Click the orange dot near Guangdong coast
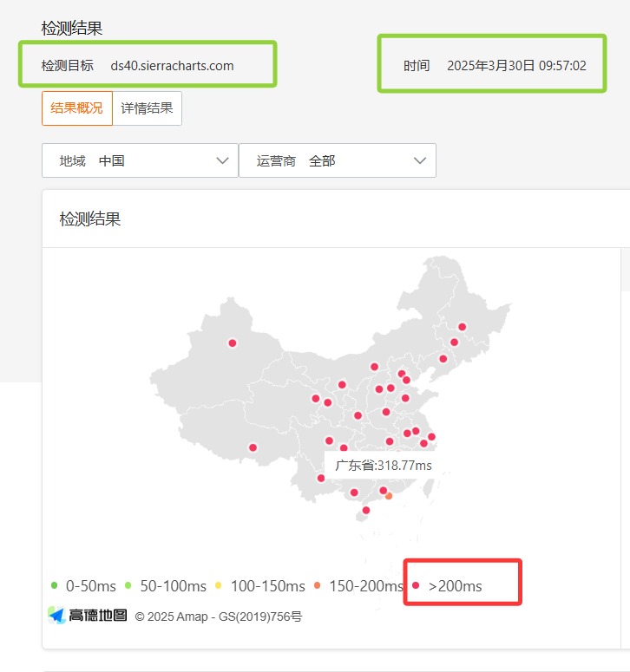This screenshot has height=672, width=630. tap(389, 496)
